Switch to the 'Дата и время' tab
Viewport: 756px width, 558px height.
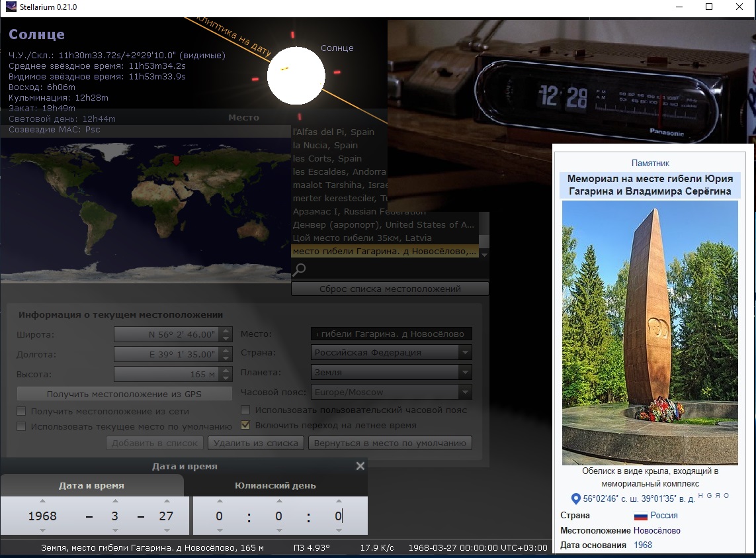click(x=92, y=485)
